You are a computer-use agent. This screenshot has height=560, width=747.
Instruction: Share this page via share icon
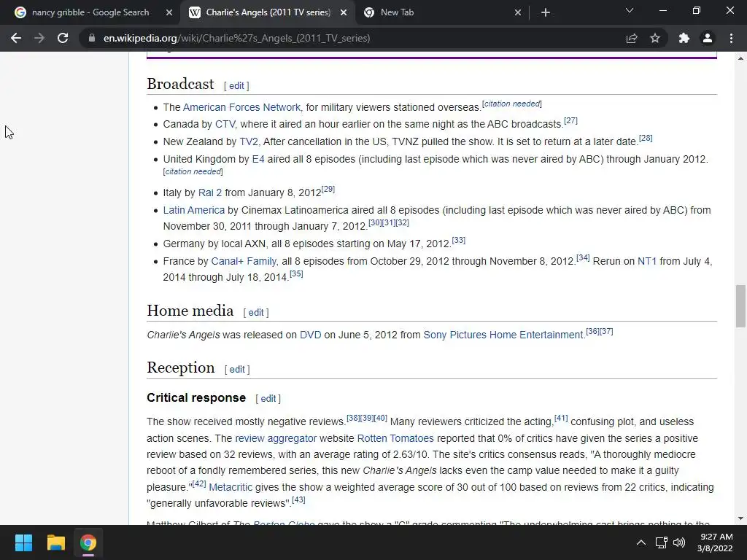(x=632, y=38)
